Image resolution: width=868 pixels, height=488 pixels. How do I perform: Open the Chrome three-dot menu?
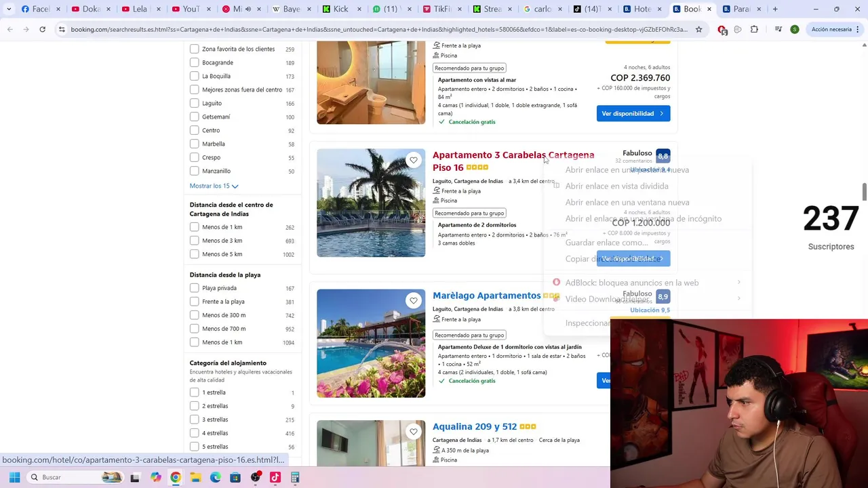(859, 29)
